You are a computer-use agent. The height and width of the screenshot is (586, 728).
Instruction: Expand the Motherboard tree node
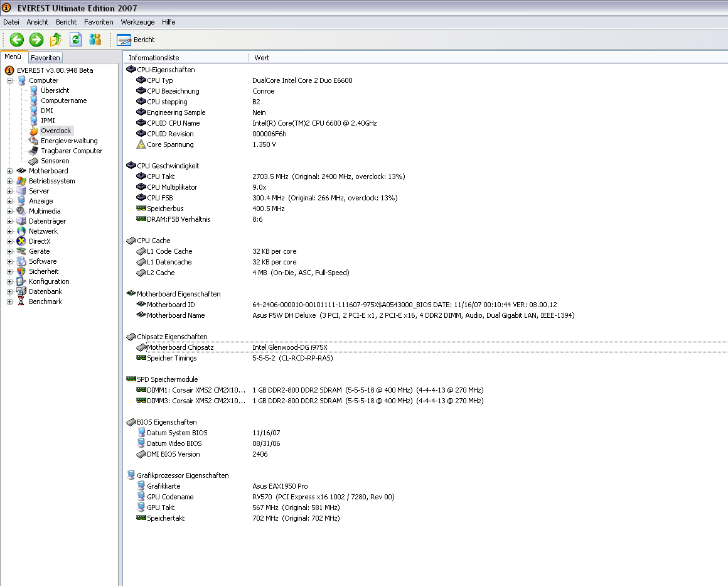pos(9,171)
